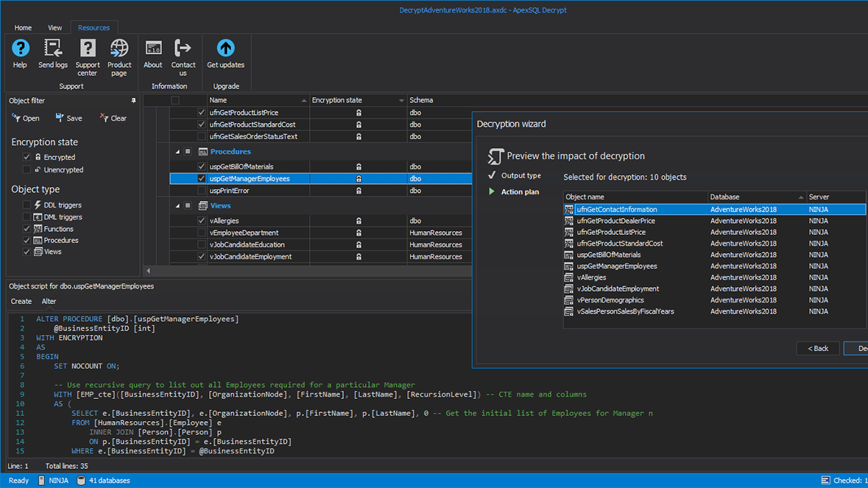This screenshot has width=868, height=488.
Task: Click the Contact us icon
Action: pyautogui.click(x=183, y=49)
